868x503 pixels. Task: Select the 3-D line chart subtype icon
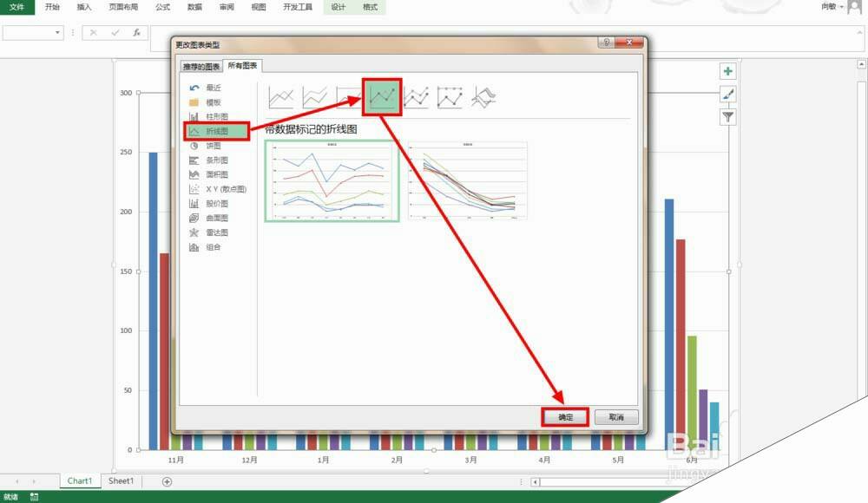click(483, 97)
